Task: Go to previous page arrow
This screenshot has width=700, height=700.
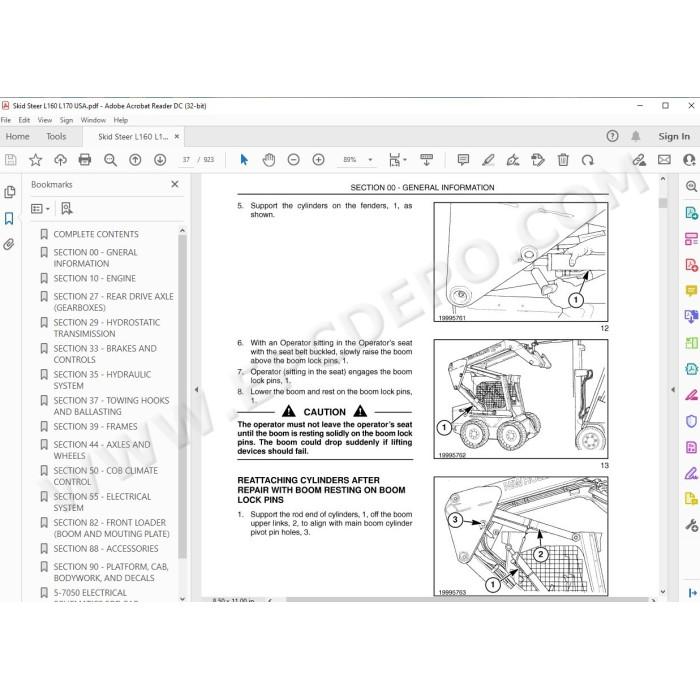Action: click(x=135, y=160)
